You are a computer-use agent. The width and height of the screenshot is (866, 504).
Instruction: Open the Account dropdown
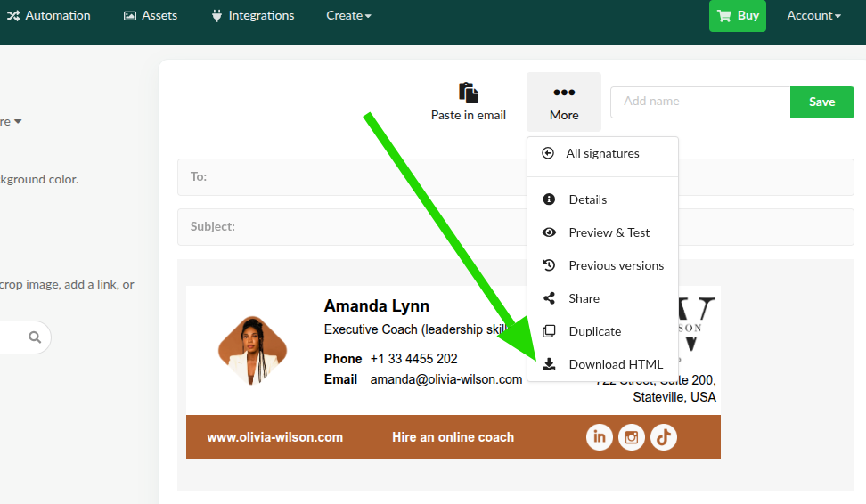[x=813, y=16]
